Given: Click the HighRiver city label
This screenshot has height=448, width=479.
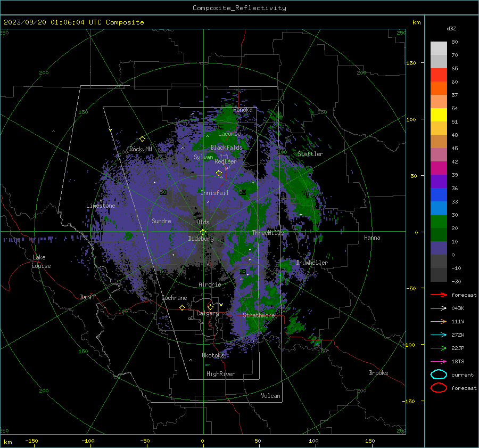Looking at the screenshot, I should click(x=221, y=374).
